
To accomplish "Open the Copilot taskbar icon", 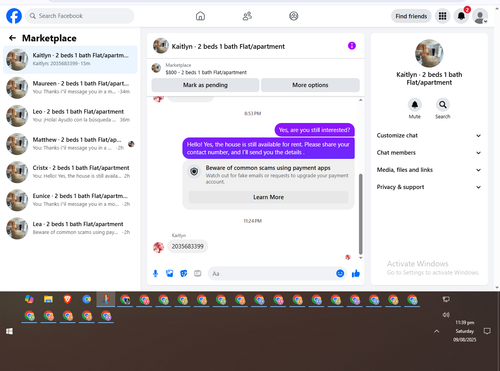I will click(x=29, y=299).
